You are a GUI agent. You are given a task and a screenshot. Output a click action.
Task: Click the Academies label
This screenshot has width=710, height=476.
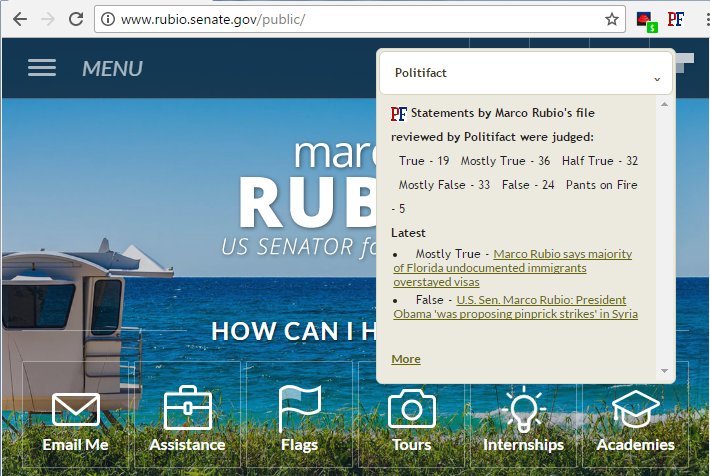pyautogui.click(x=636, y=445)
